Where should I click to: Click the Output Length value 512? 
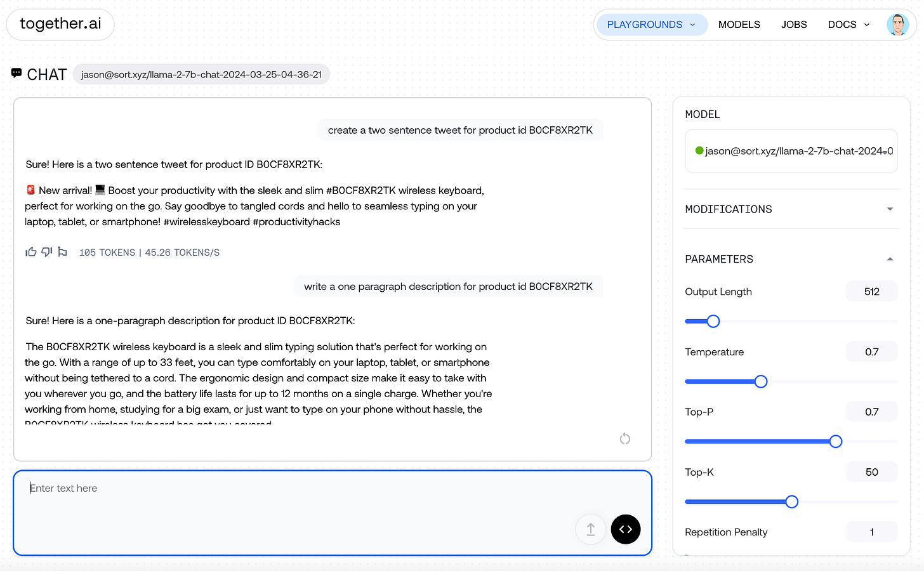click(x=872, y=292)
